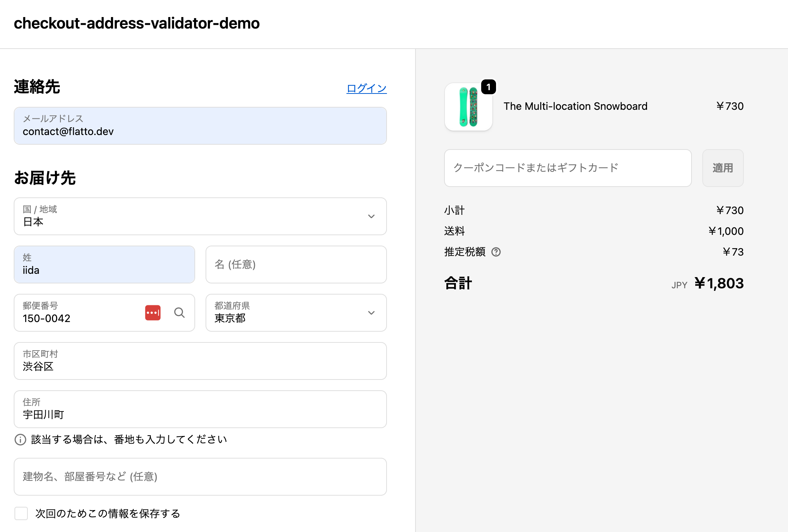
Task: Open the snowboard product thumbnail
Action: pyautogui.click(x=468, y=107)
